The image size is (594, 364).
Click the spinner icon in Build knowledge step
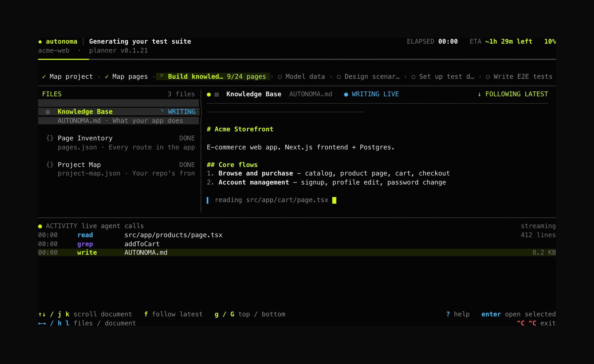[162, 75]
